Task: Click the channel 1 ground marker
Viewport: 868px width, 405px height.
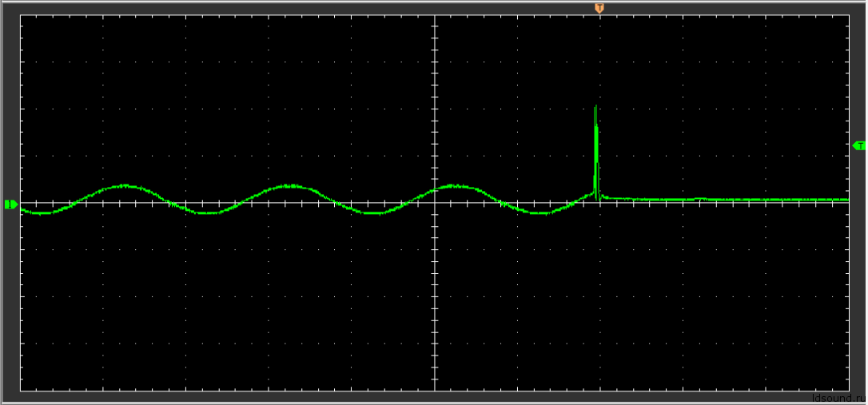Action: [10, 204]
